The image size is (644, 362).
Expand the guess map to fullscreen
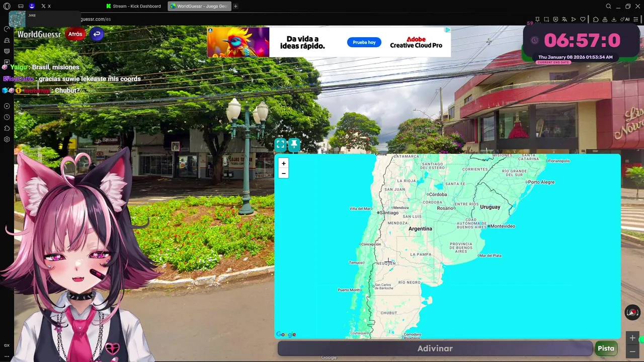(x=281, y=145)
